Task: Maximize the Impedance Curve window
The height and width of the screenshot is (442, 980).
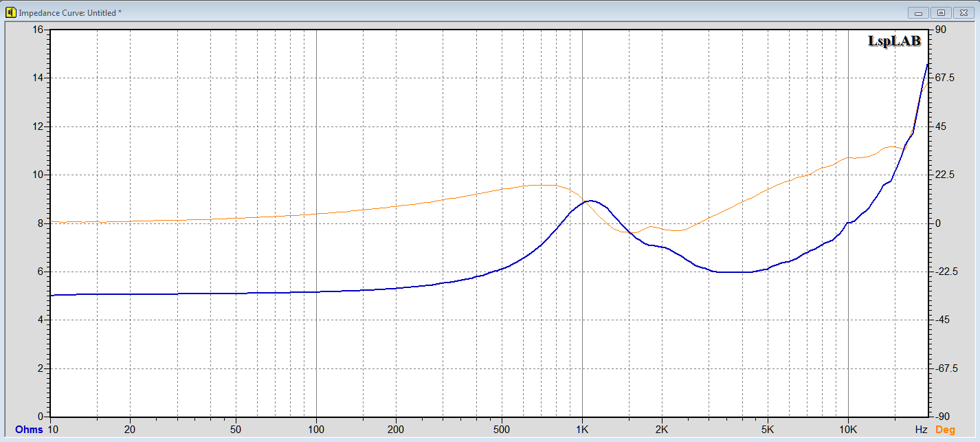Action: [x=941, y=12]
